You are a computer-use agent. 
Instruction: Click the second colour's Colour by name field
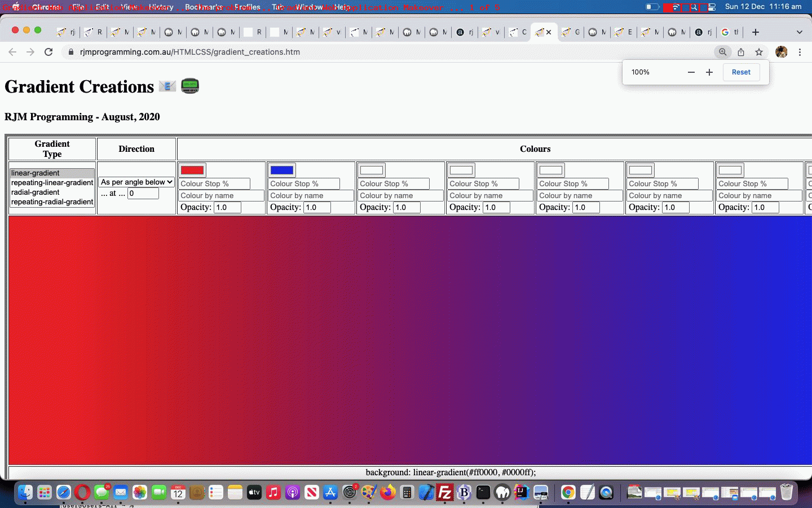pyautogui.click(x=311, y=195)
